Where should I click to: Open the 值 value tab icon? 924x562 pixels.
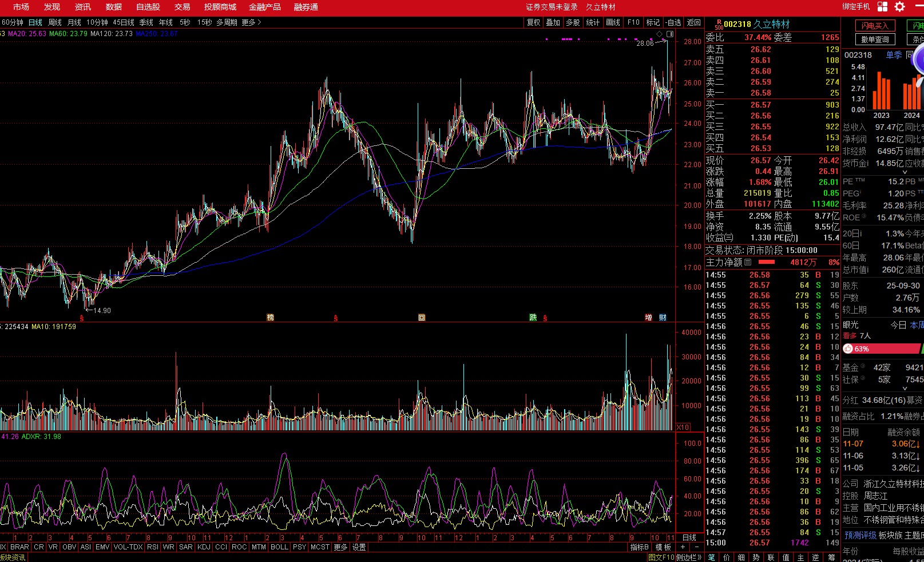click(786, 557)
